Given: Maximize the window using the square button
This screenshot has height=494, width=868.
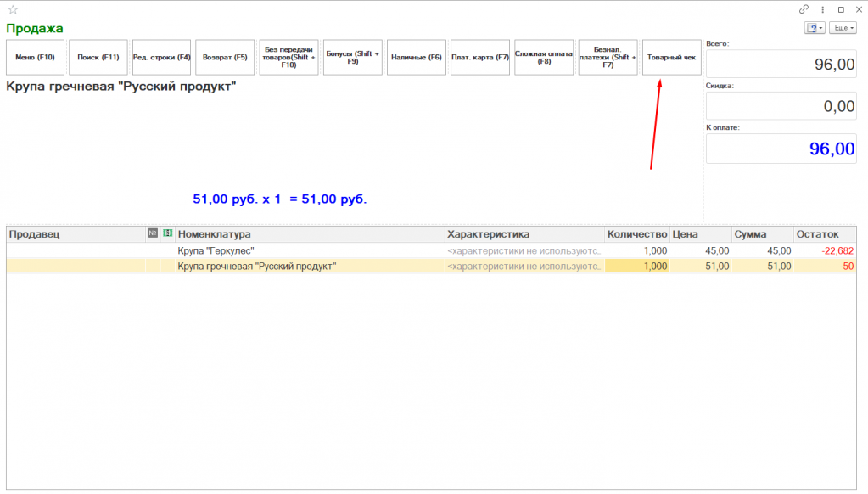Looking at the screenshot, I should pyautogui.click(x=841, y=9).
